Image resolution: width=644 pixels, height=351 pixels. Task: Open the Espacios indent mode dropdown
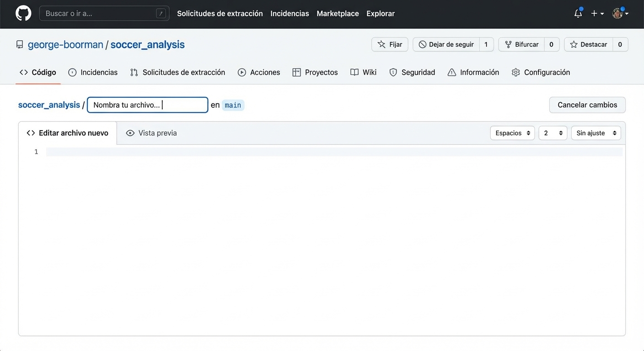[512, 133]
